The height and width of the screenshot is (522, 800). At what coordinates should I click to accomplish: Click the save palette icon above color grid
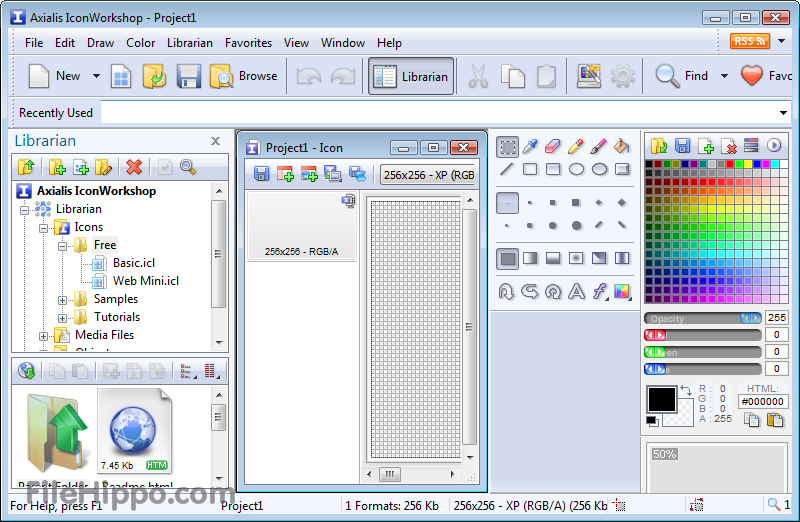[682, 146]
